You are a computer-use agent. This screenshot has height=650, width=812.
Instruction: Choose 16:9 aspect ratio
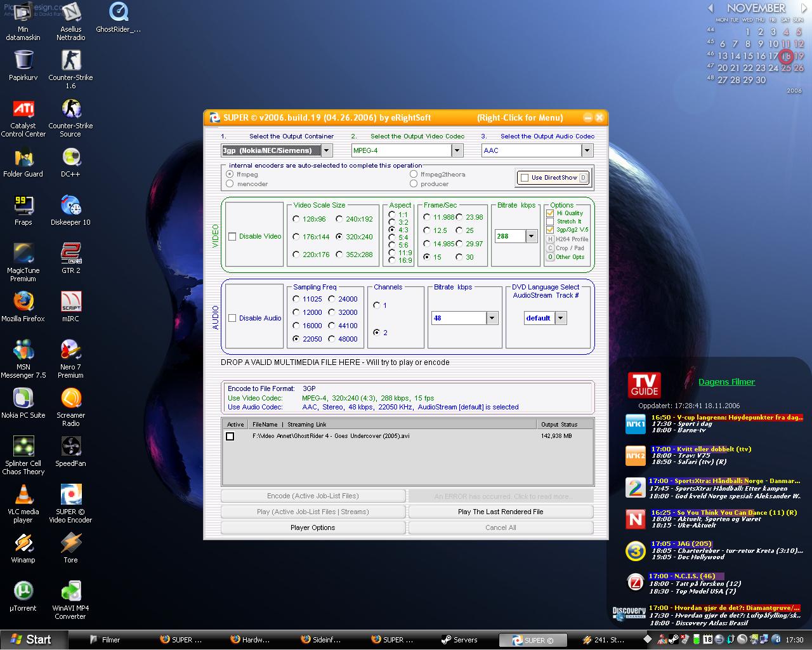[x=392, y=260]
